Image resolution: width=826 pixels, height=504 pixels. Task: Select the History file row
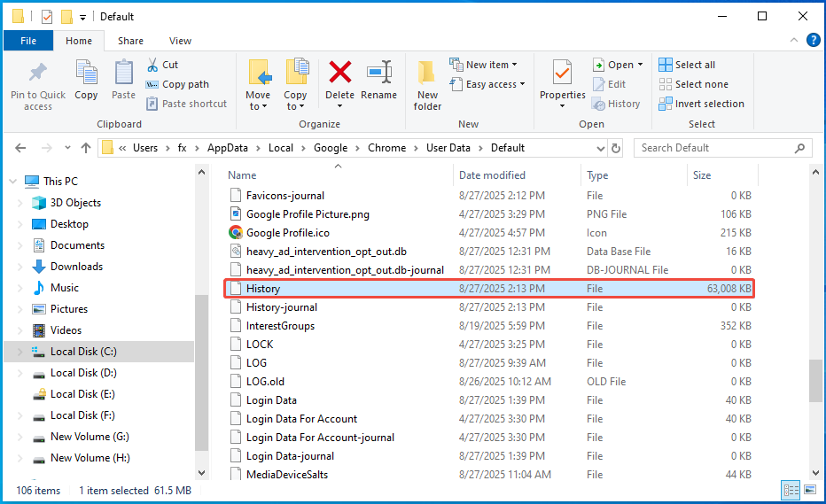[489, 289]
